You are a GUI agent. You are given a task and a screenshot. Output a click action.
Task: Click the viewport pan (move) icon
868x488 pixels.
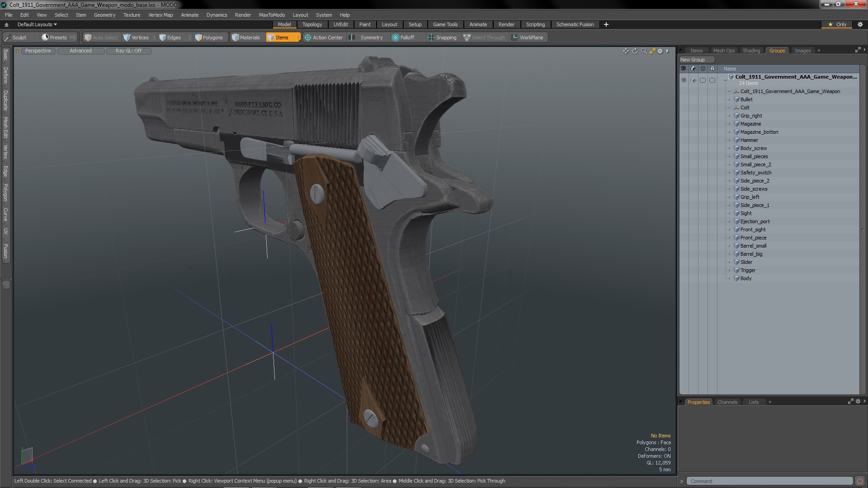(626, 51)
